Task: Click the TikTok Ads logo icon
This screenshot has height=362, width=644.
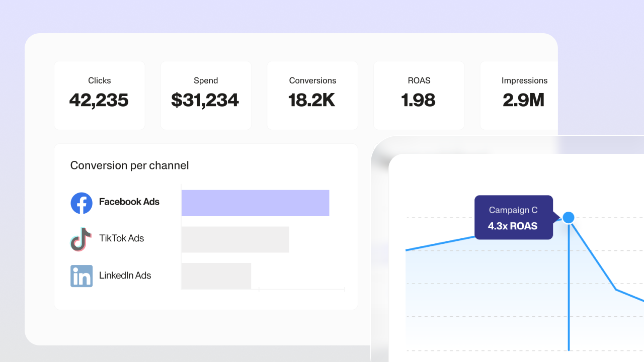Action: click(81, 239)
